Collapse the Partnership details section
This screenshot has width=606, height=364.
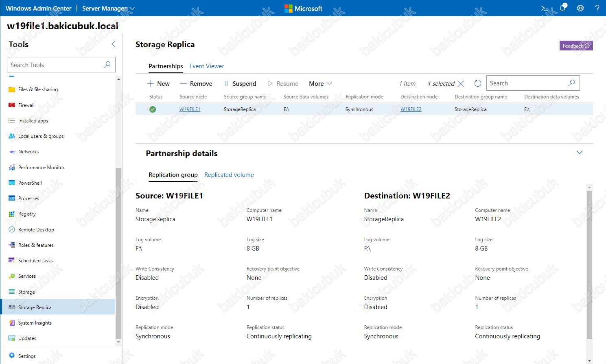tap(580, 153)
